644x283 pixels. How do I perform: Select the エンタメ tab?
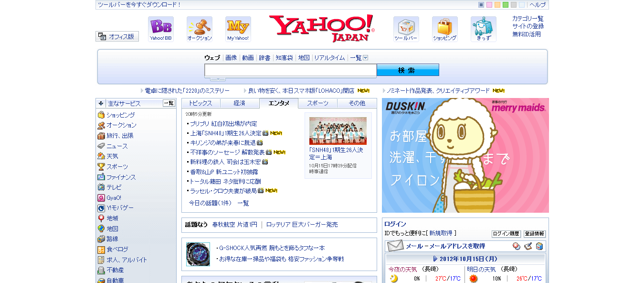click(279, 103)
